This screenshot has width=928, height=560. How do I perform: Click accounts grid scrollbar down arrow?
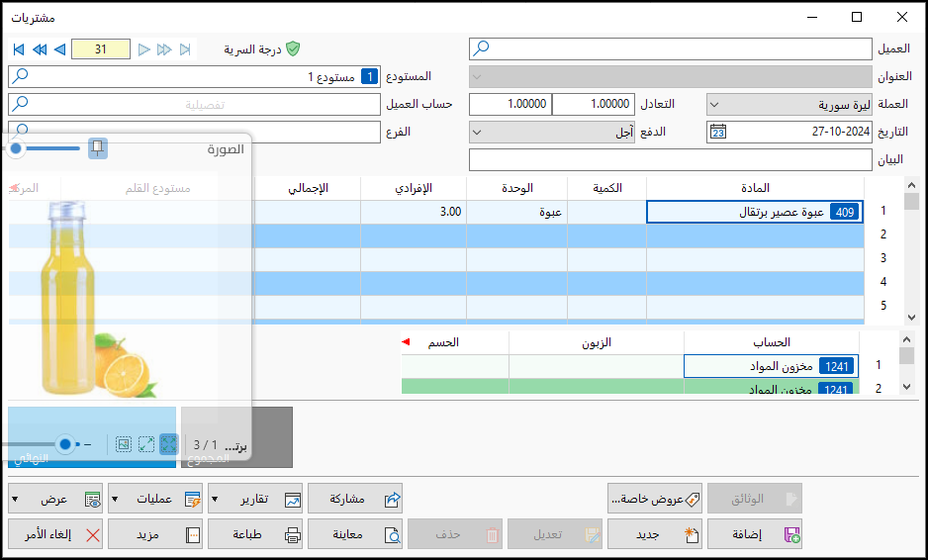pyautogui.click(x=906, y=387)
